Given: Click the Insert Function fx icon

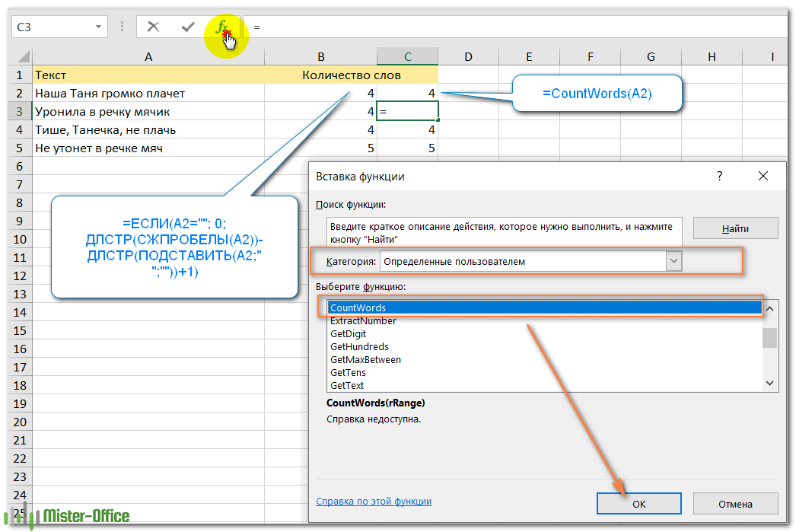Looking at the screenshot, I should point(222,27).
